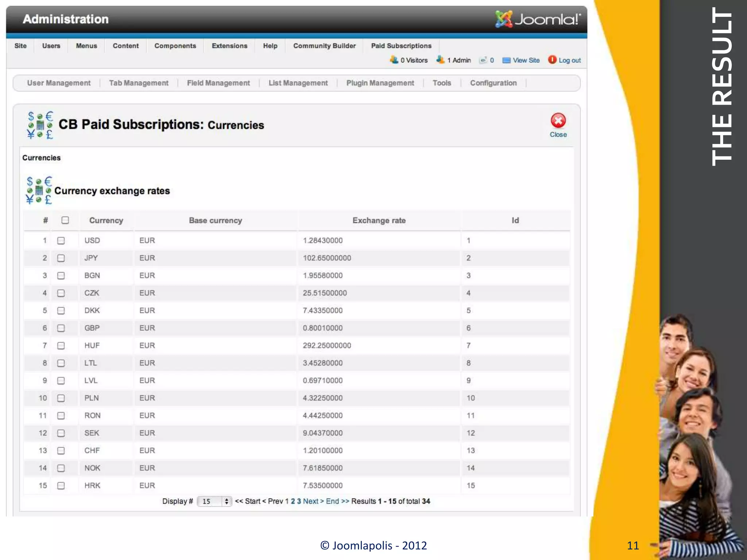This screenshot has height=560, width=747.
Task: Click the Currency exchange rates icon
Action: pyautogui.click(x=39, y=190)
